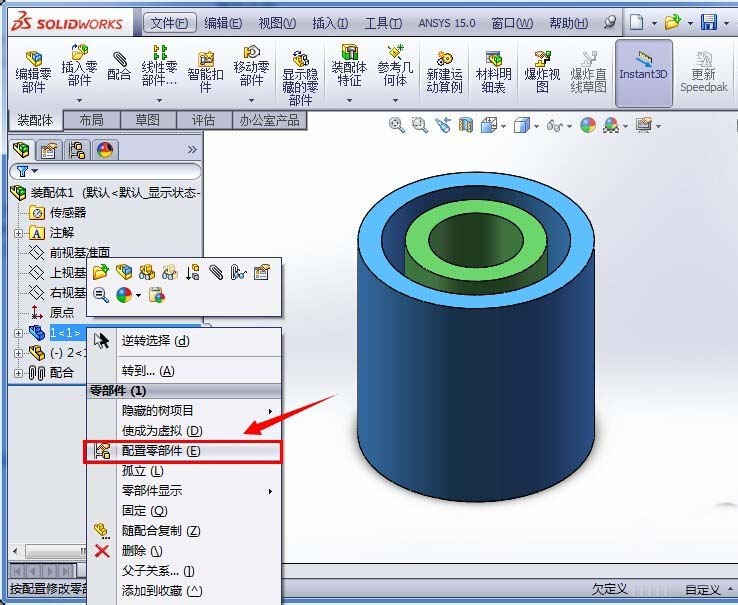Select 原点 (Origin) in the tree
This screenshot has height=605, width=738.
pos(62,313)
